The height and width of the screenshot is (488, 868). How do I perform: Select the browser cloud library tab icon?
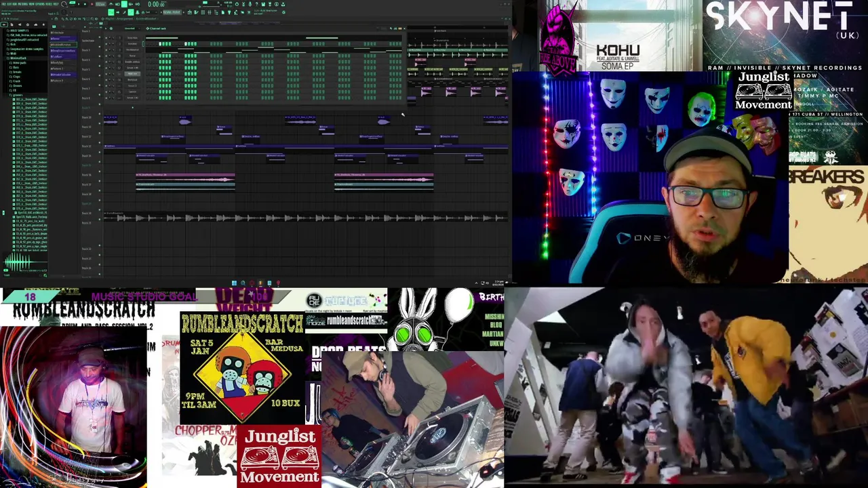click(x=36, y=24)
